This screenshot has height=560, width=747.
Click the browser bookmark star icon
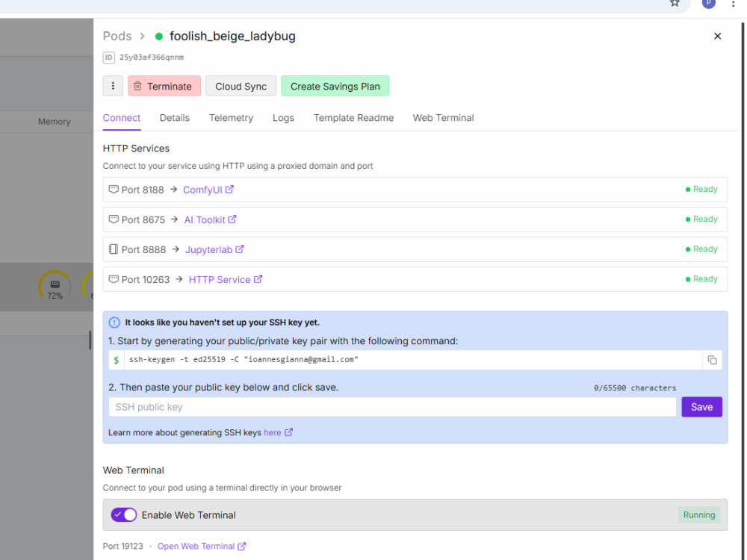(x=675, y=3)
